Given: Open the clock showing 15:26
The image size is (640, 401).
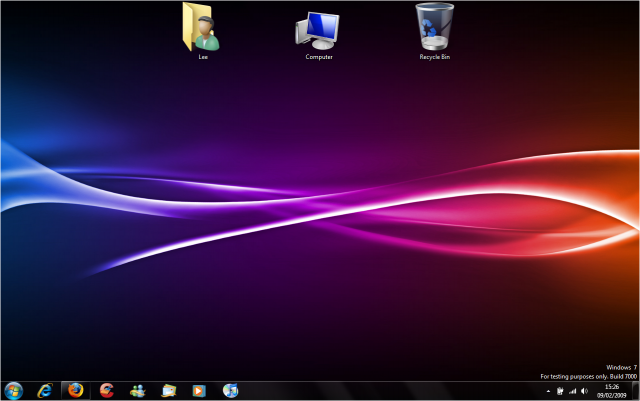Looking at the screenshot, I should (x=611, y=391).
